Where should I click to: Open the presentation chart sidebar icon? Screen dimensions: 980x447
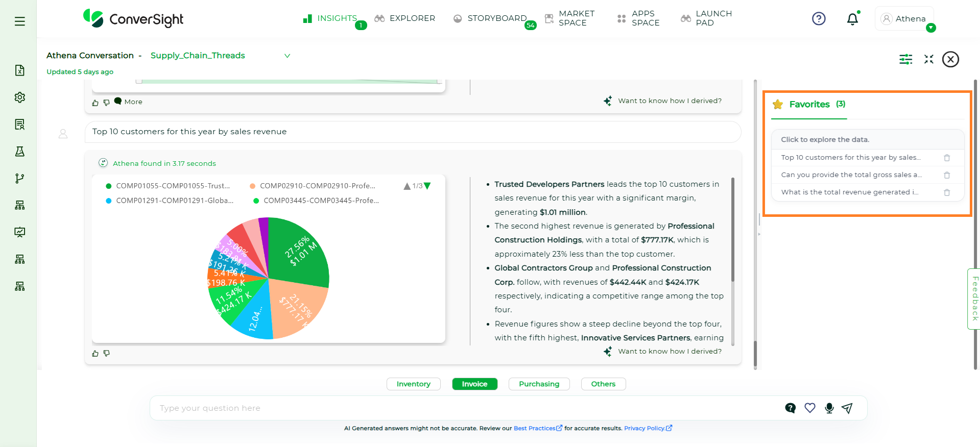click(x=19, y=232)
